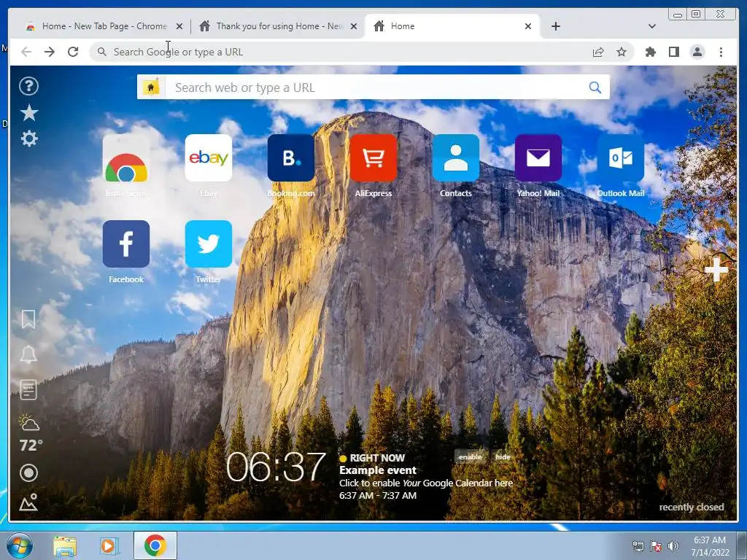Open the Windows Start menu

point(19,545)
